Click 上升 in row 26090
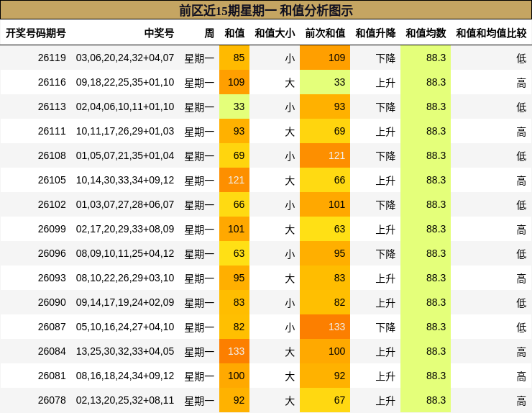Image resolution: width=532 pixels, height=413 pixels. tap(385, 303)
